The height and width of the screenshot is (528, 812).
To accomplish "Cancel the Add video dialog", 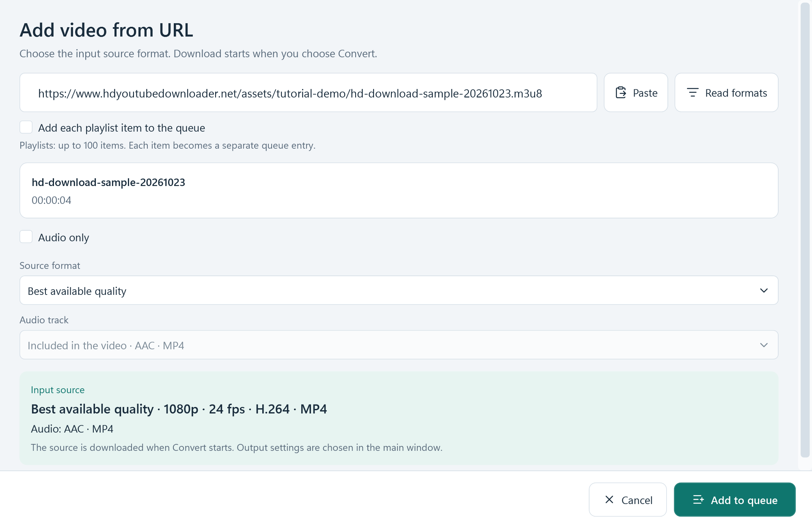I will (x=628, y=500).
